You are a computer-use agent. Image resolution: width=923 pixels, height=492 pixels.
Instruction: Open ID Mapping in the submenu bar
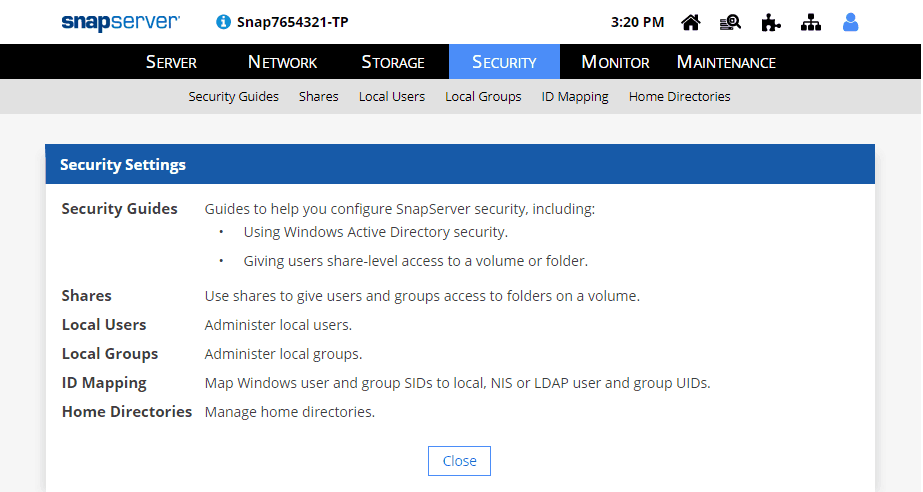575,97
